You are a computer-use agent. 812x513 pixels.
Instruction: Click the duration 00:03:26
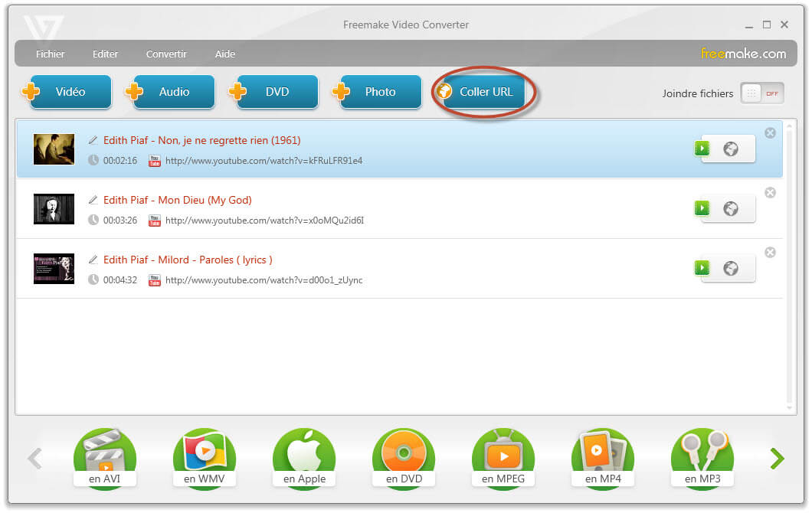[120, 221]
